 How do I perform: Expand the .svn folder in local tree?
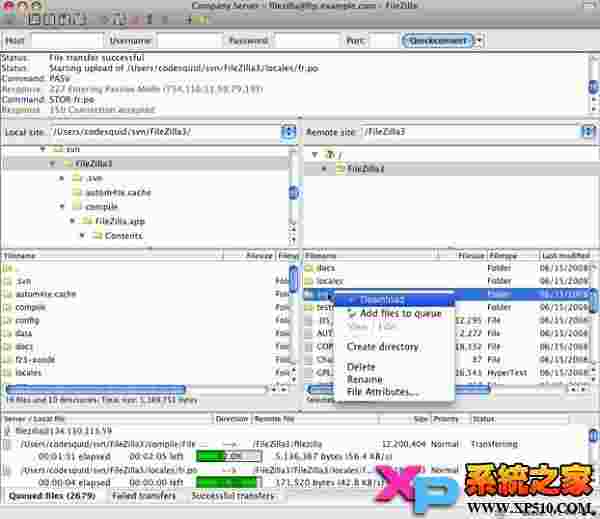click(61, 178)
